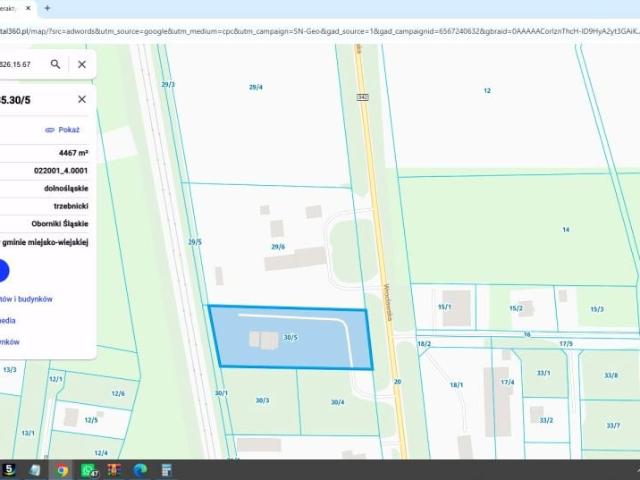Click parcel label 12 on the map
The image size is (640, 480).
[x=487, y=91]
